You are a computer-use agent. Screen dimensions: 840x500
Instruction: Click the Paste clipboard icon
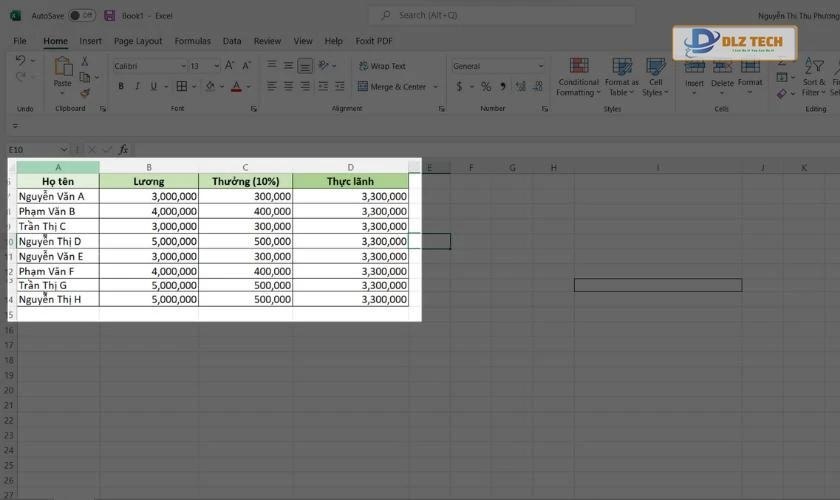point(62,70)
